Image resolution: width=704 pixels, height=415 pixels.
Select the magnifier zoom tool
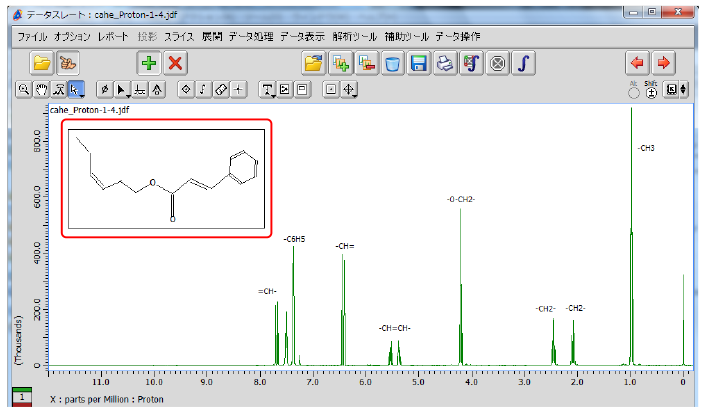coord(23,90)
